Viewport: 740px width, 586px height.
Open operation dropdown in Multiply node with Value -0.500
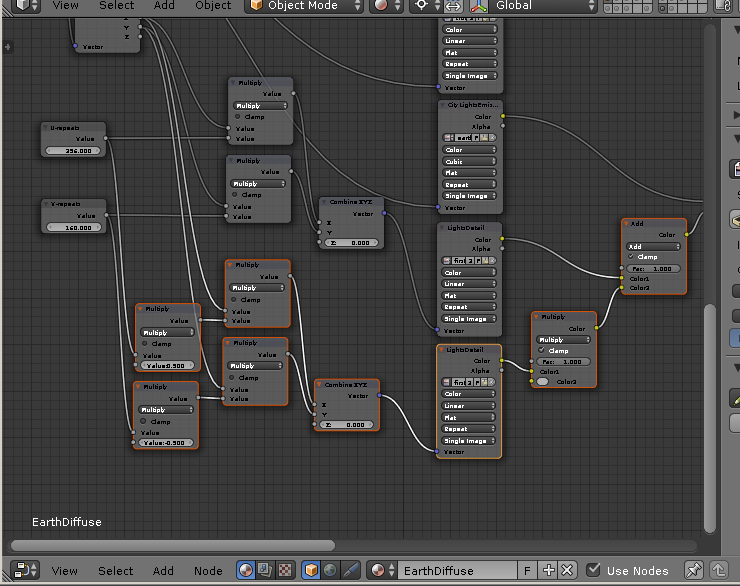[165, 410]
